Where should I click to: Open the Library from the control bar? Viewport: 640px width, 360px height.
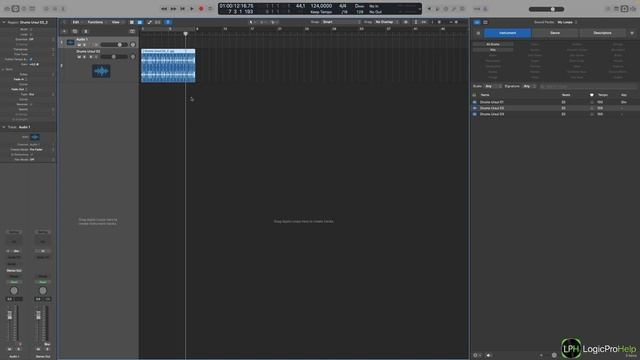(x=7, y=9)
